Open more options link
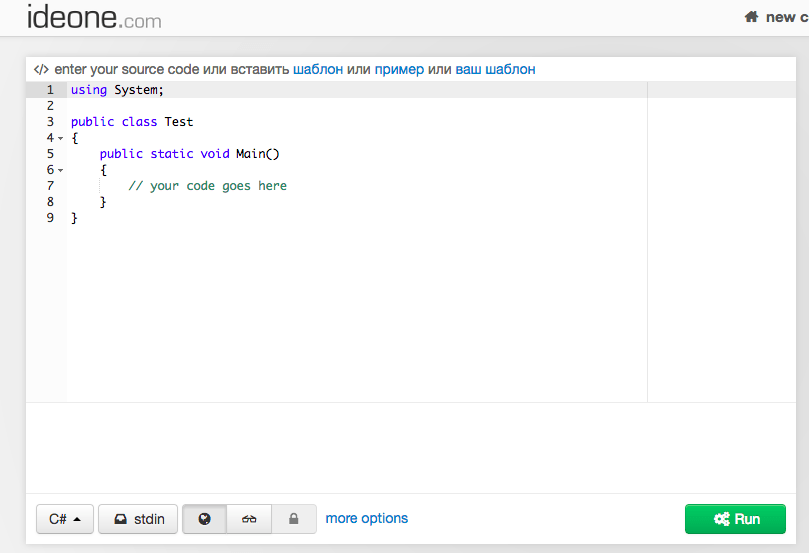This screenshot has width=809, height=553. click(367, 518)
